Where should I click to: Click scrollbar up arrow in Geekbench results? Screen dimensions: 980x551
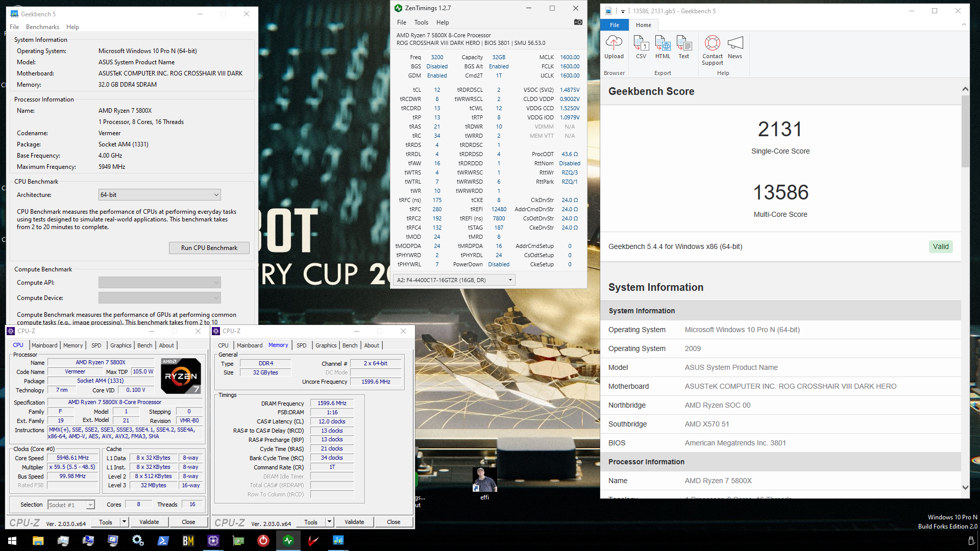(965, 89)
